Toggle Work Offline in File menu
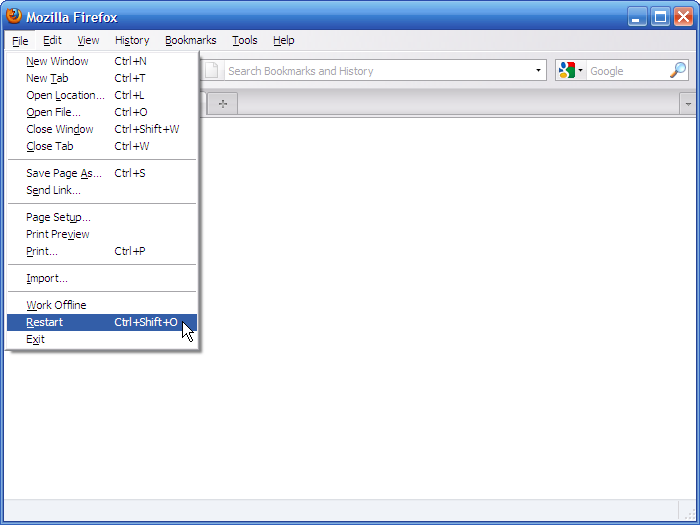 tap(102, 305)
